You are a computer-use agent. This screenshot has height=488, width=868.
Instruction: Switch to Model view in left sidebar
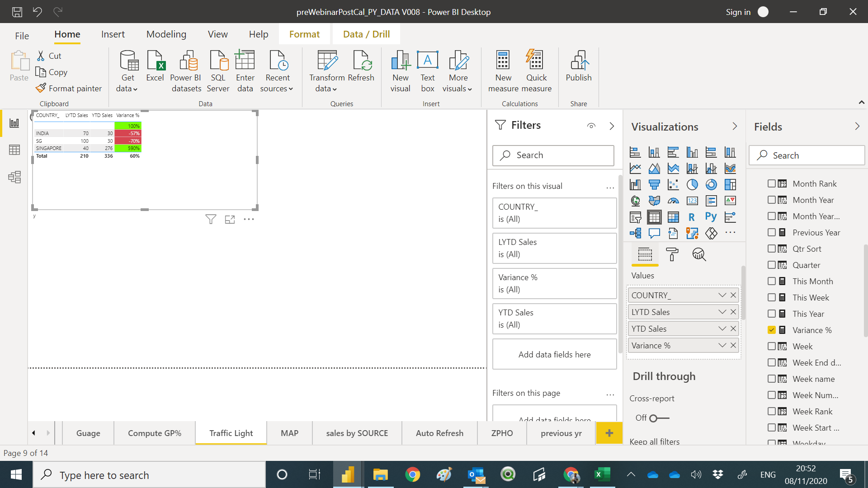coord(14,177)
